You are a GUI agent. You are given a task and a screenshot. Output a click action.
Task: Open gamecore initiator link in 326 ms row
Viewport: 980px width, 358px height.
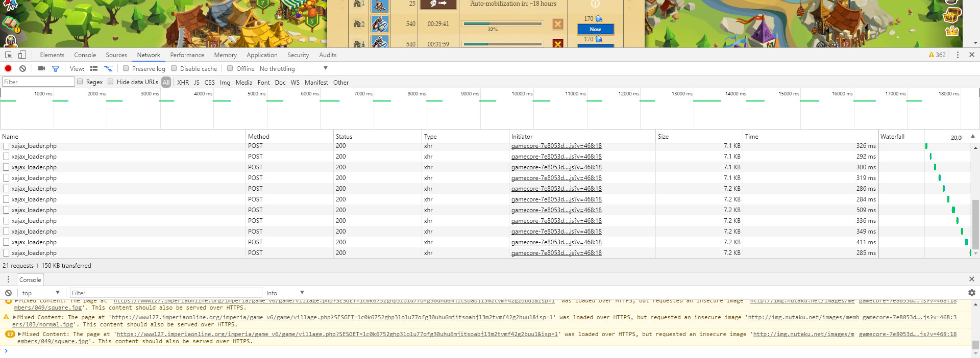(x=556, y=146)
